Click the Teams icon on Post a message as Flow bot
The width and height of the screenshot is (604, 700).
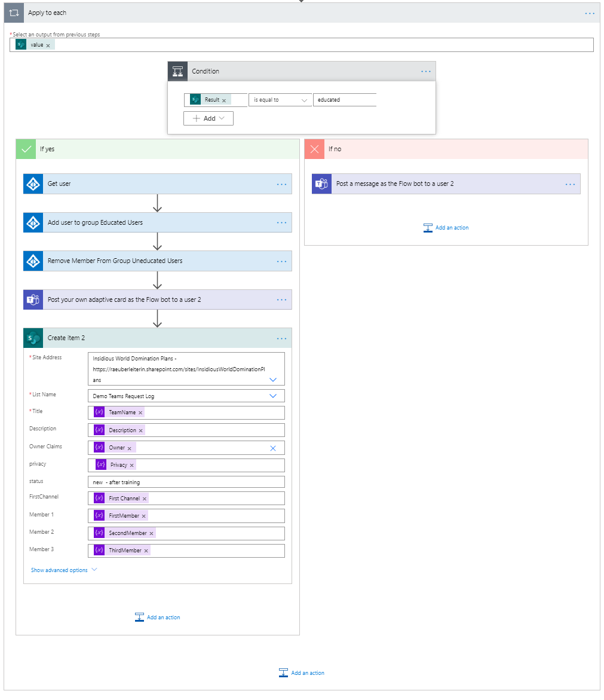(x=321, y=184)
